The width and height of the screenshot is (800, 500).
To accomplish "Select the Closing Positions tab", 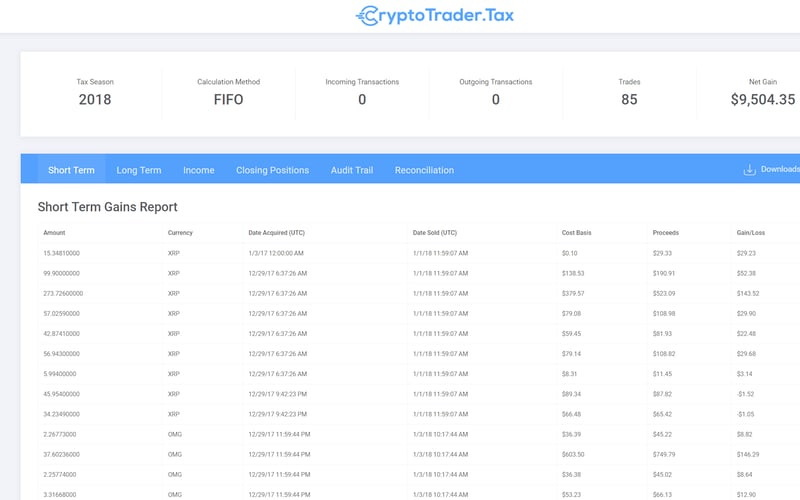I will pos(272,170).
